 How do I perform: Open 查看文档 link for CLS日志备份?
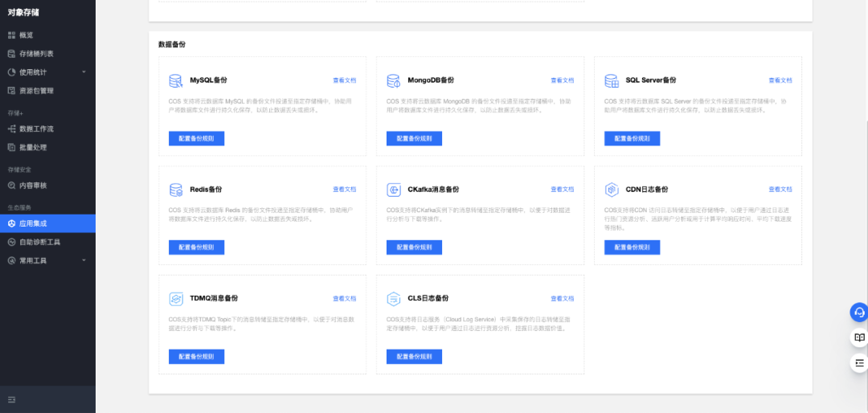[563, 299]
